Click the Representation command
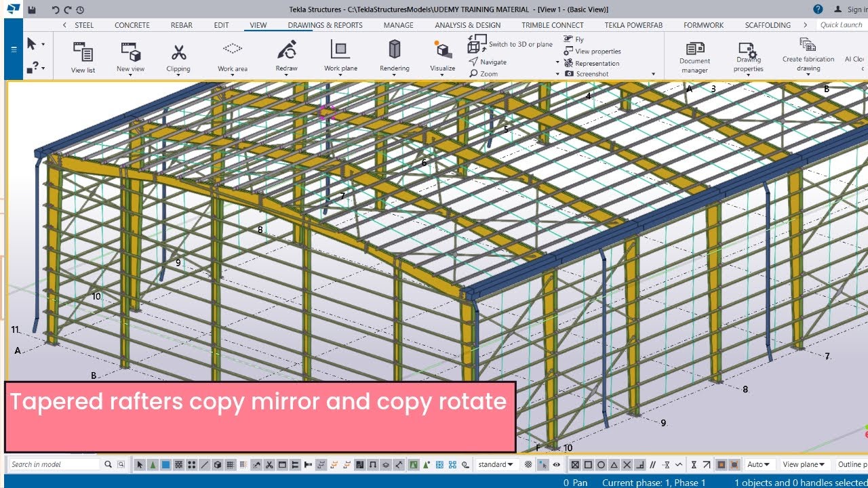Image resolution: width=868 pixels, height=488 pixels. pyautogui.click(x=591, y=63)
